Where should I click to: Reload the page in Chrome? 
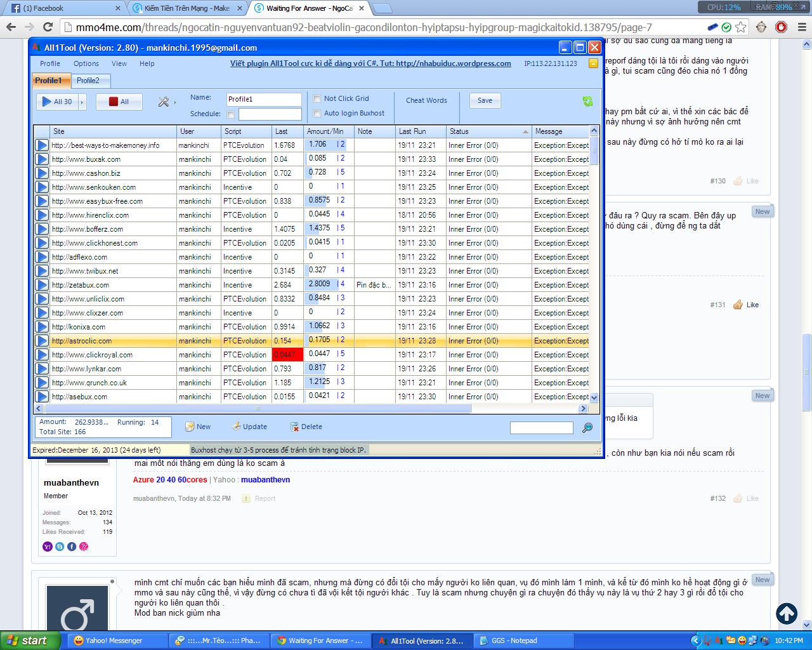coord(48,27)
